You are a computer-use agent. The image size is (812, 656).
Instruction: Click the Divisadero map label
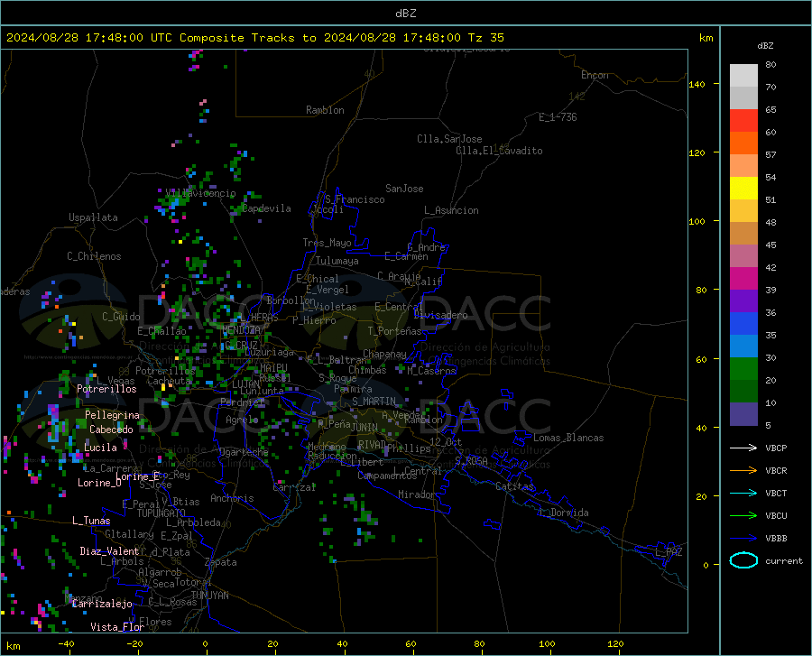(440, 315)
